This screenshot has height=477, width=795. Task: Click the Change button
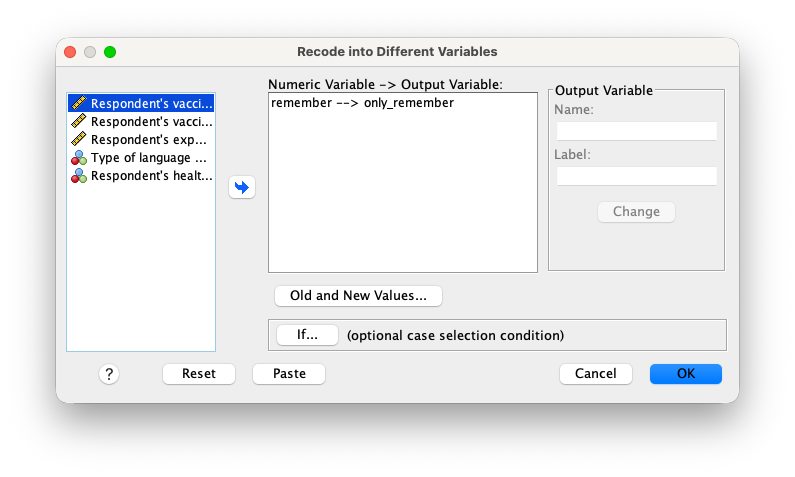[x=636, y=211]
